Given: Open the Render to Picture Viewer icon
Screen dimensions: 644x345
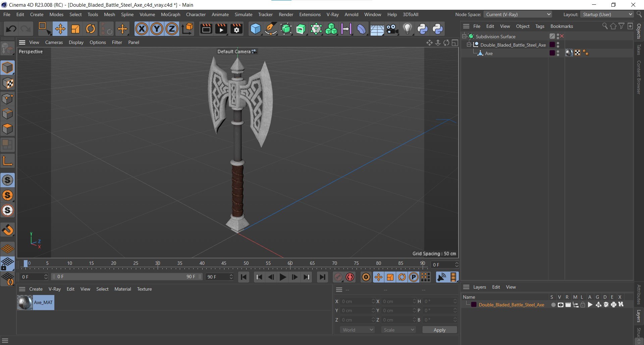Looking at the screenshot, I should (221, 29).
